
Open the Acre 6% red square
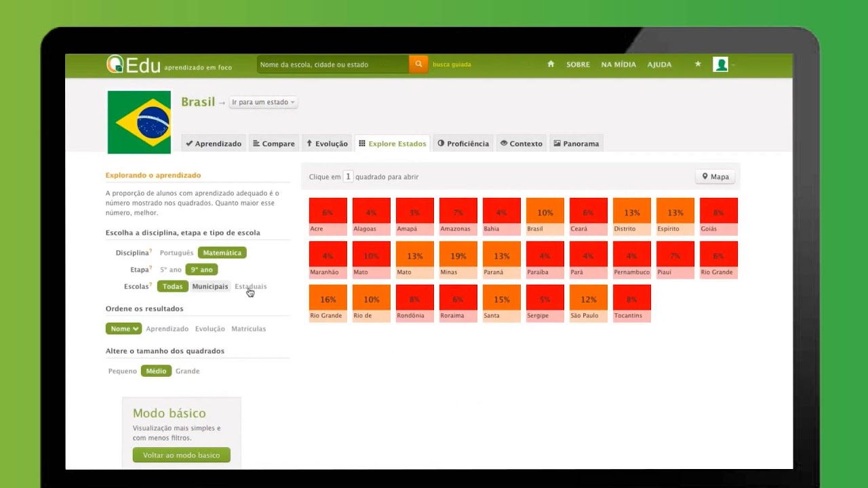328,217
